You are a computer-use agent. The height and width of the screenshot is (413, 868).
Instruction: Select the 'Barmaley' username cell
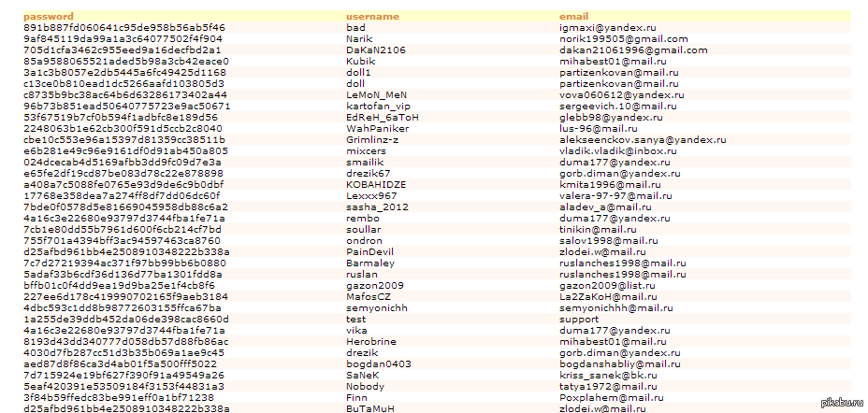[369, 263]
